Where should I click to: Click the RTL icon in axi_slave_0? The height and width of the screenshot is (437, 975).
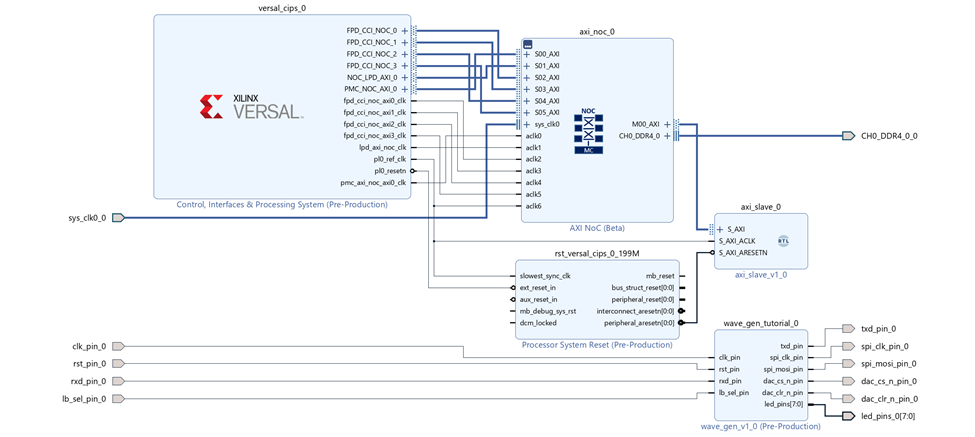(783, 241)
